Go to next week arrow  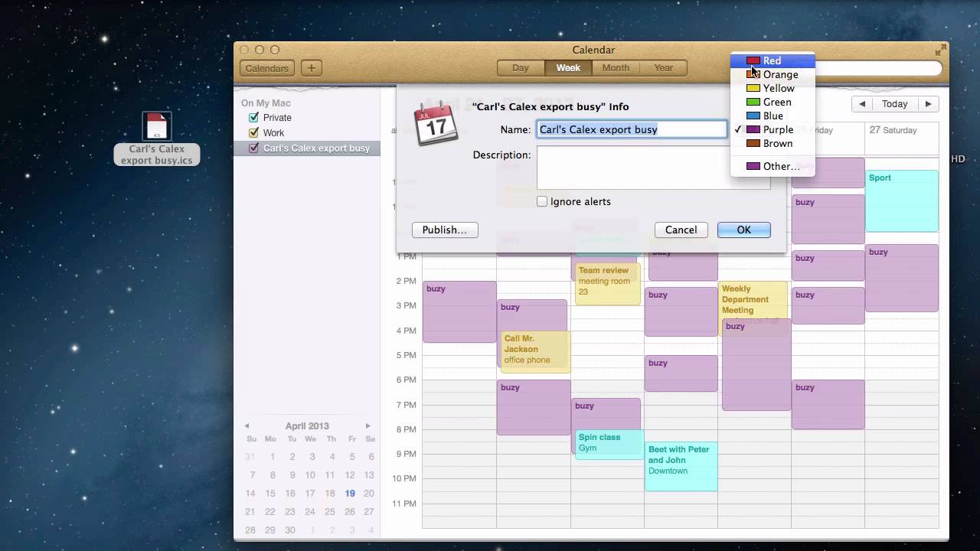pyautogui.click(x=928, y=104)
